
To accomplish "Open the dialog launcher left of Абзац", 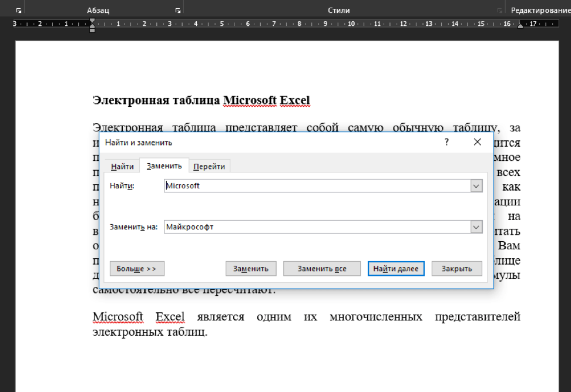I will 19,11.
